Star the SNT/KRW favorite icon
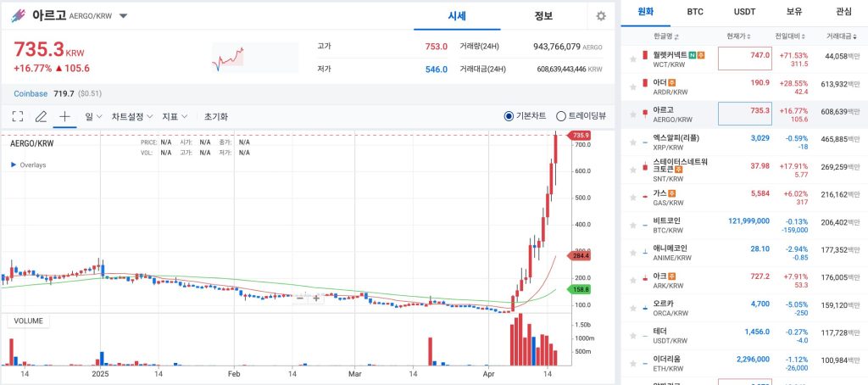The height and width of the screenshot is (385, 868). point(632,170)
